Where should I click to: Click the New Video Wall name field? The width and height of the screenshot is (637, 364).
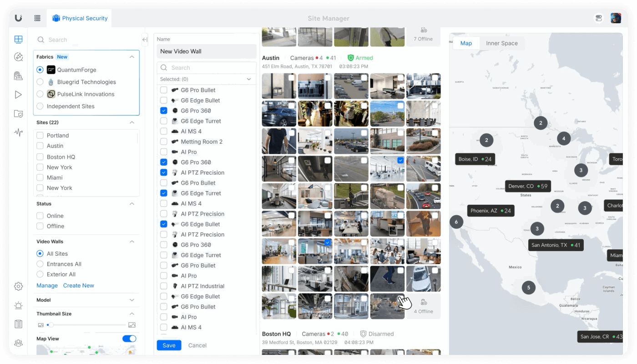tap(207, 51)
